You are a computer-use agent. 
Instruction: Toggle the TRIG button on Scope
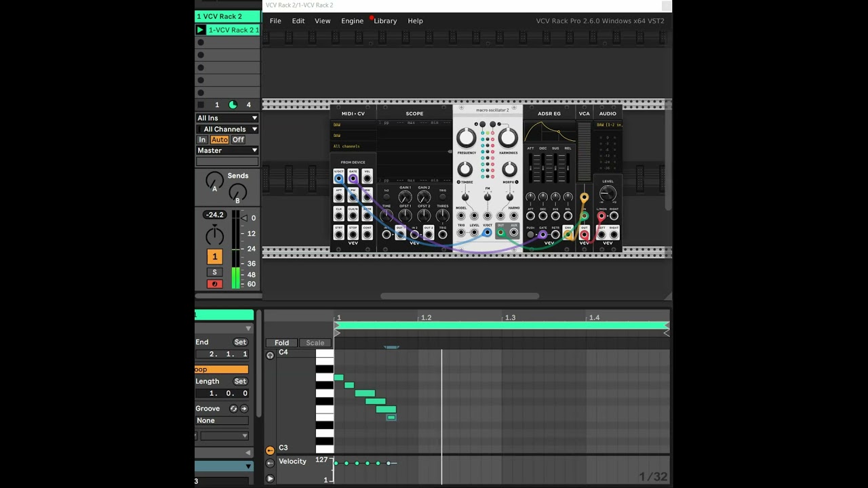click(442, 197)
